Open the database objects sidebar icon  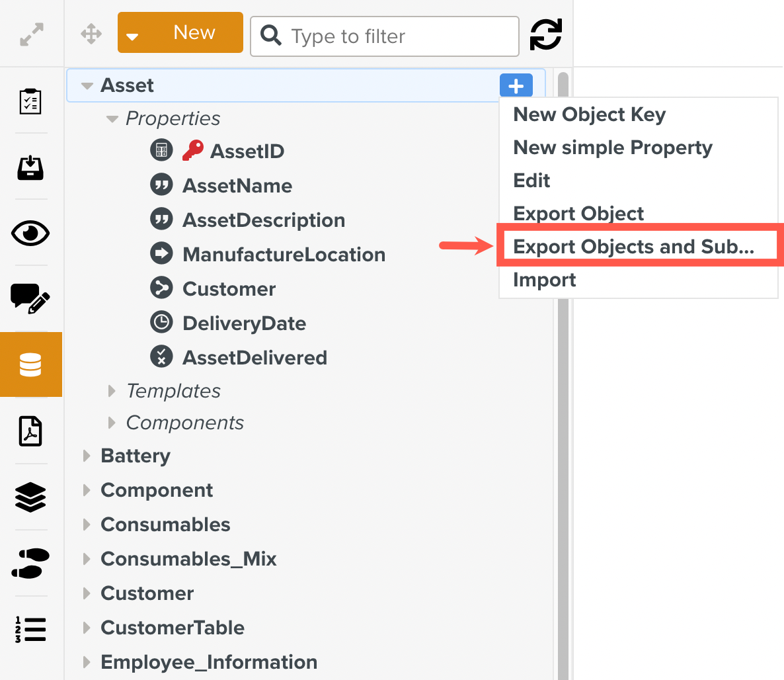click(x=31, y=364)
